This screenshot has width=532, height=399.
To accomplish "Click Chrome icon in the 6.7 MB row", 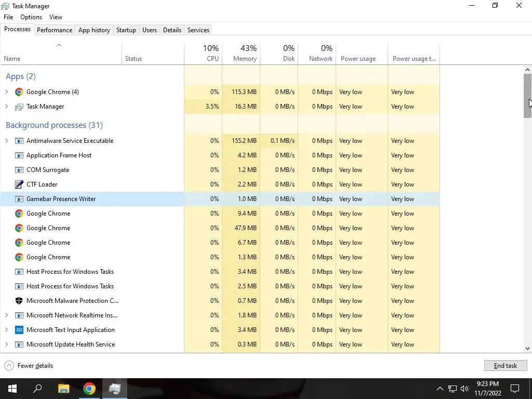I will [19, 243].
